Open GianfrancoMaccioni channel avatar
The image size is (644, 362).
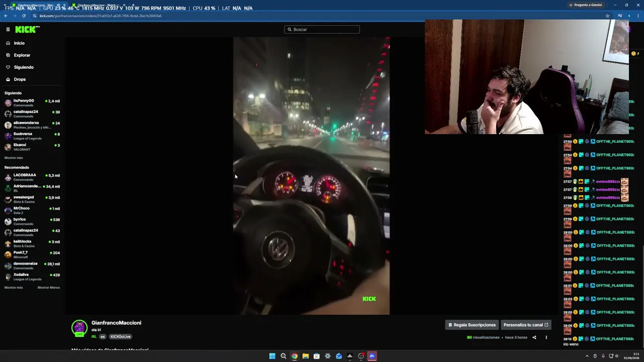click(79, 328)
